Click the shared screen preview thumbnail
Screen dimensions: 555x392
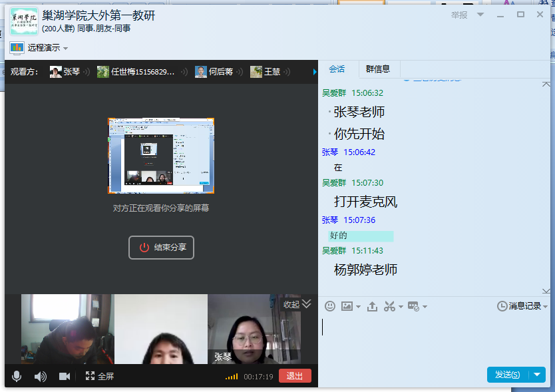coord(161,156)
